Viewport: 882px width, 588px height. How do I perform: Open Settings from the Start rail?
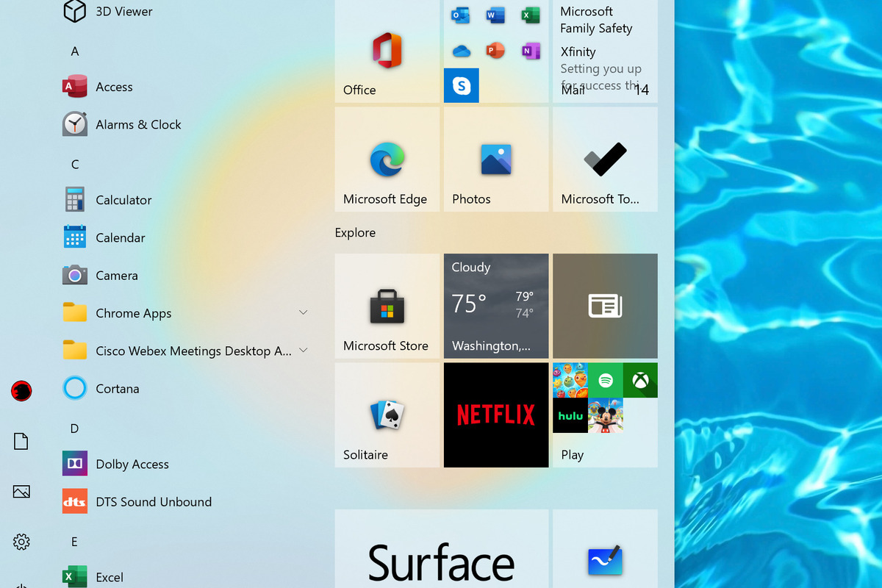click(21, 542)
